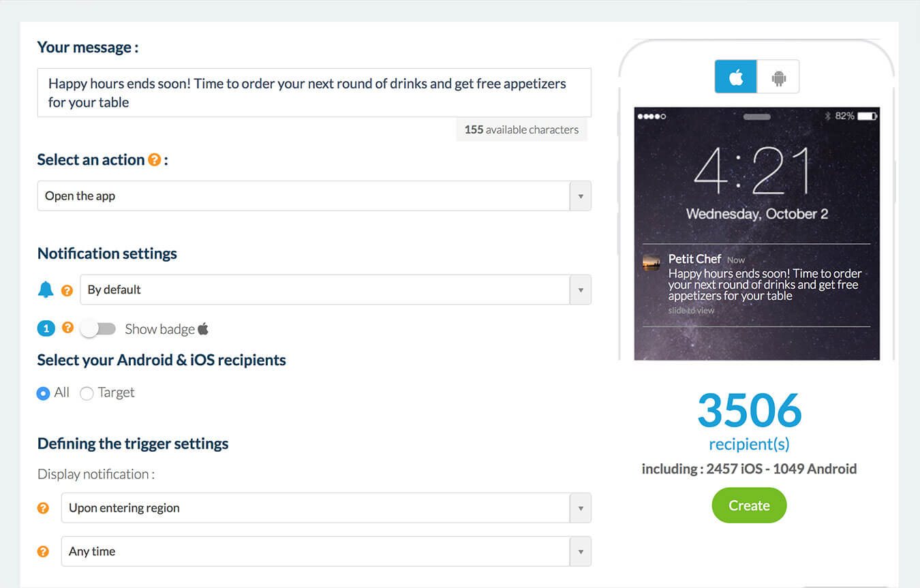Screen dimensions: 920x588
Task: Switch to the Apple iOS preview tab
Action: coord(735,77)
